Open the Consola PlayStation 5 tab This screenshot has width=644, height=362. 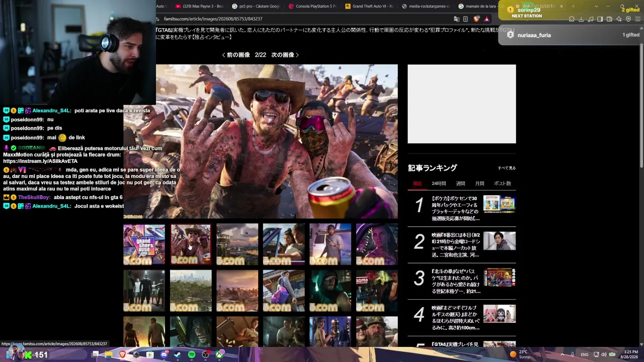tap(313, 6)
